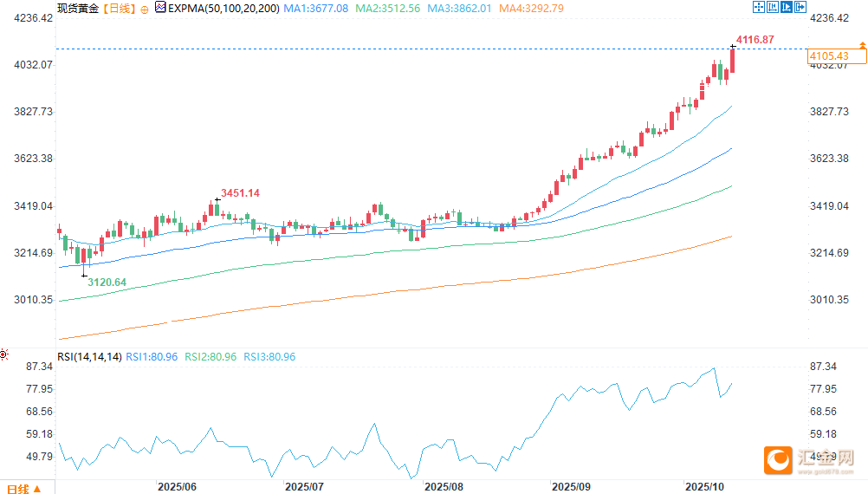Viewport: 868px width, 494px height.
Task: Click the highlighted play-arrow axis icon
Action: tap(785, 7)
